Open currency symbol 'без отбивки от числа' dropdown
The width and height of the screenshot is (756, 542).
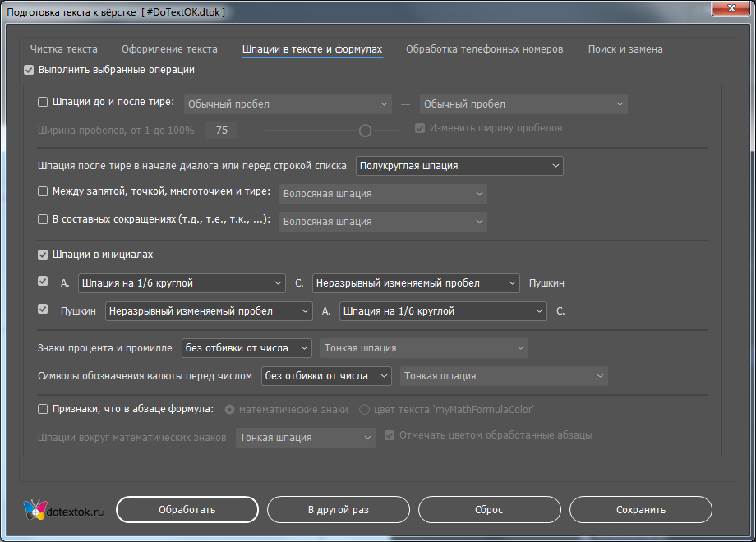326,376
